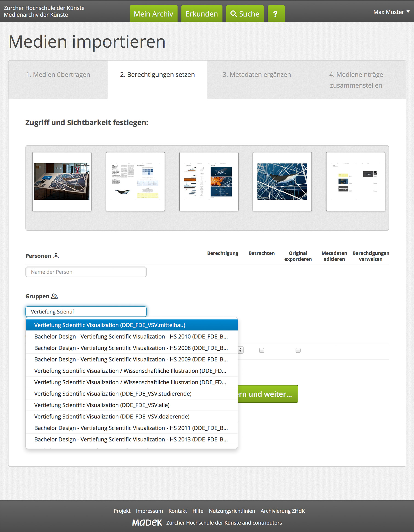Click the question mark help button

point(276,14)
